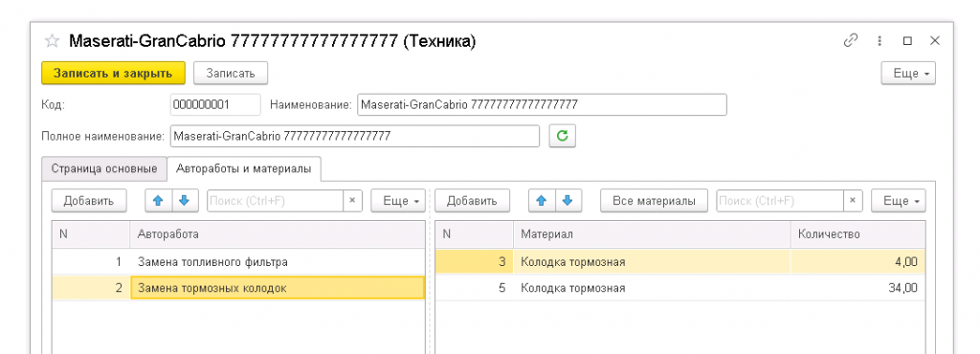Move авторабота row up arrow
The width and height of the screenshot is (980, 354).
[x=158, y=200]
